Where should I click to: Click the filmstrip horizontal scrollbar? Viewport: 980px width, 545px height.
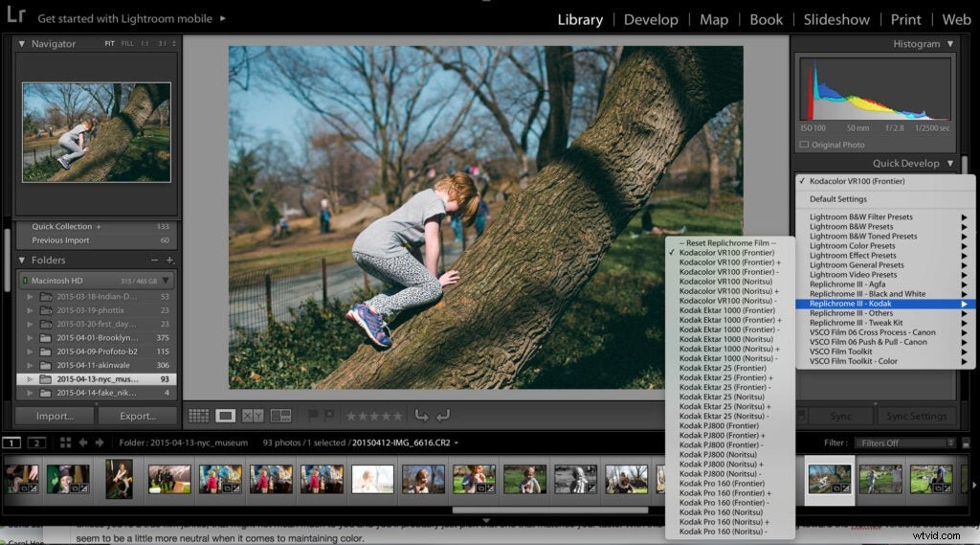(550, 510)
